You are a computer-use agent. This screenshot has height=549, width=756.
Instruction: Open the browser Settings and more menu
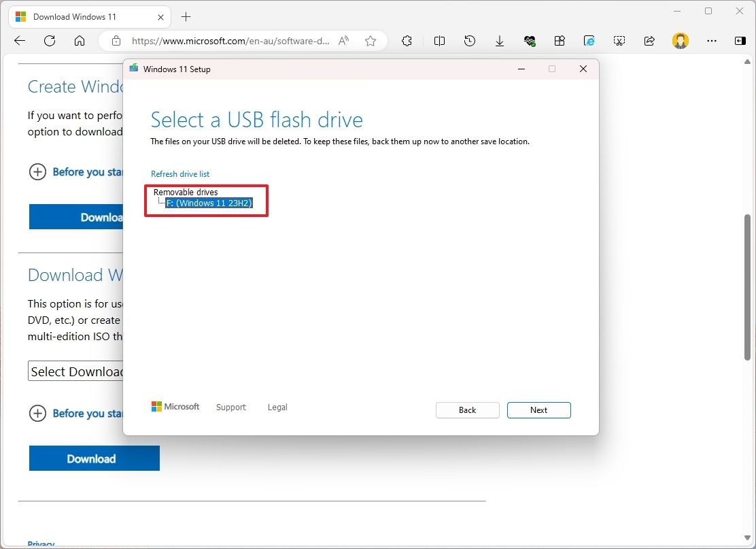coord(711,41)
